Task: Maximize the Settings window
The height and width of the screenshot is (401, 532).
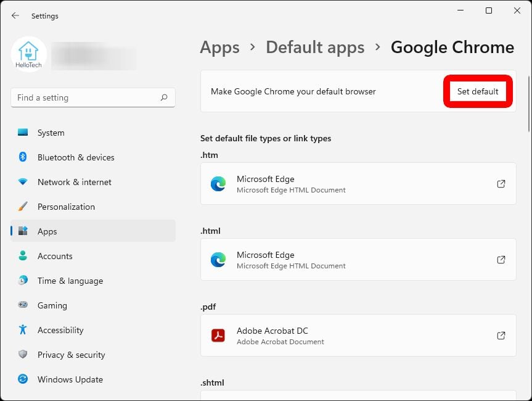Action: (489, 10)
